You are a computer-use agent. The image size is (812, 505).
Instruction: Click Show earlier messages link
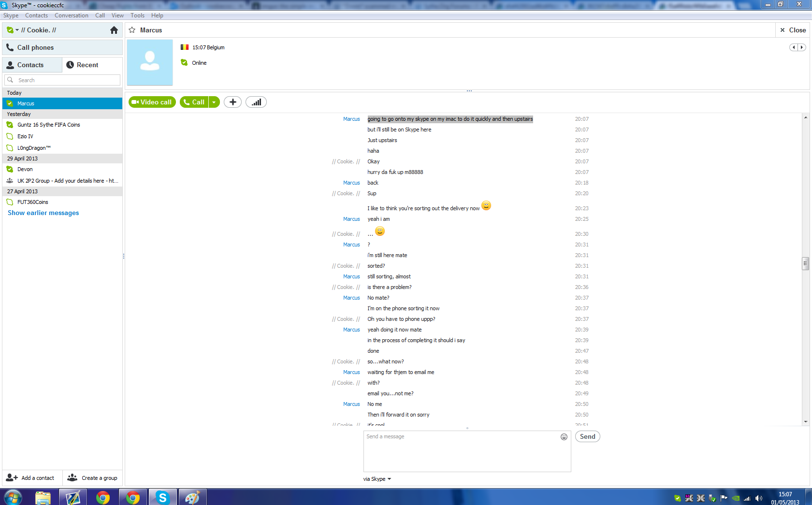43,213
